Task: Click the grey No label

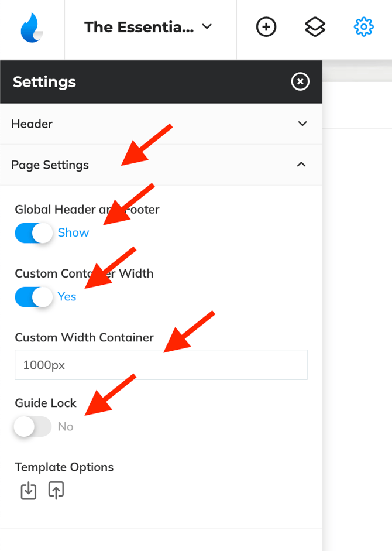Action: pos(66,427)
